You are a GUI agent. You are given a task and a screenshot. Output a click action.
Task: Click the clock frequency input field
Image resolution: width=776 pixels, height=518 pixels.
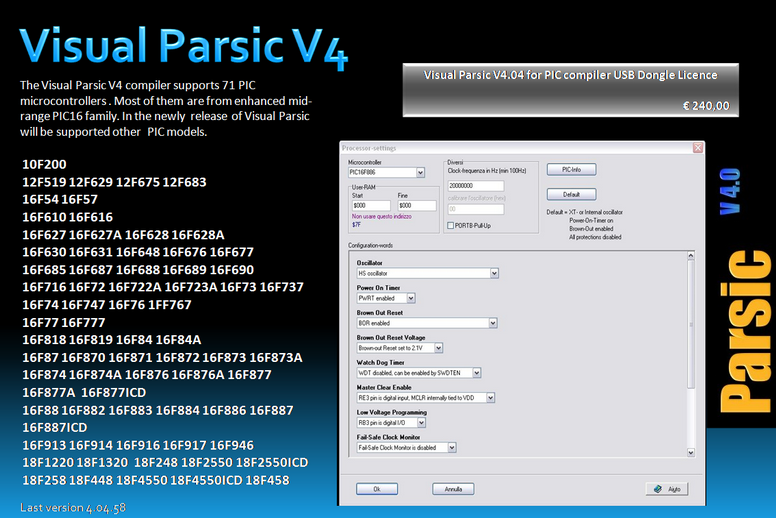tap(476, 186)
